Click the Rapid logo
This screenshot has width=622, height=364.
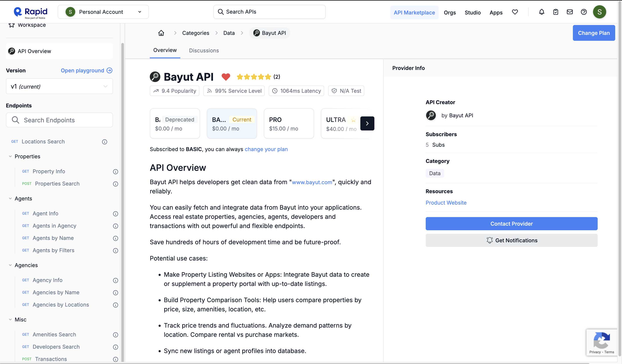point(30,12)
